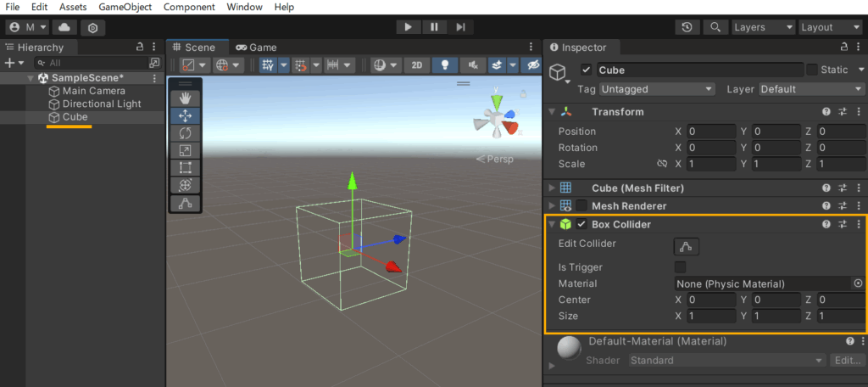This screenshot has width=868, height=387.
Task: Open the Layout dropdown
Action: (x=831, y=27)
